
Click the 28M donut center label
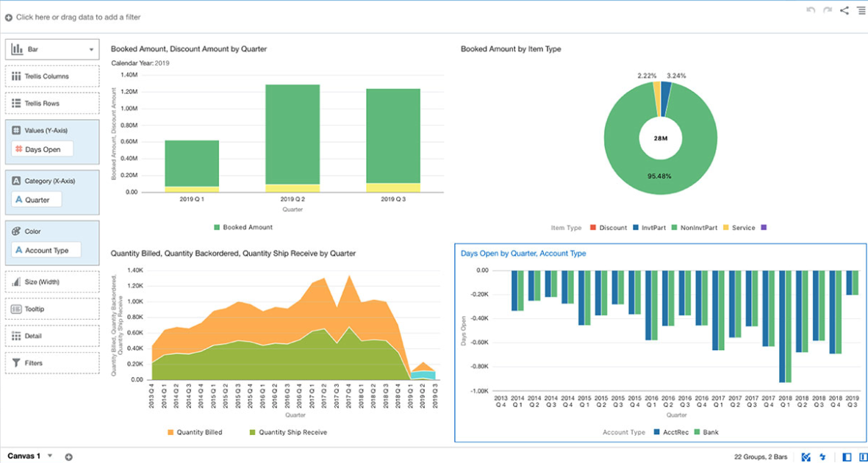661,138
